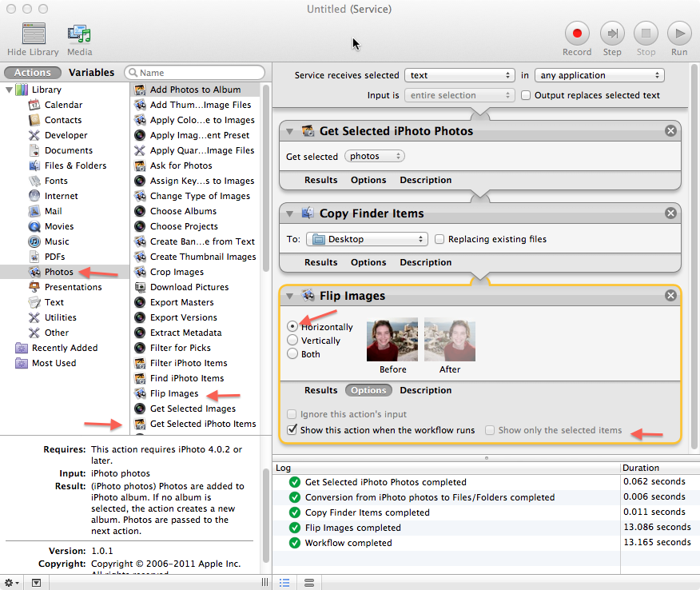Uncheck Show this action when workflow runs

coord(292,429)
